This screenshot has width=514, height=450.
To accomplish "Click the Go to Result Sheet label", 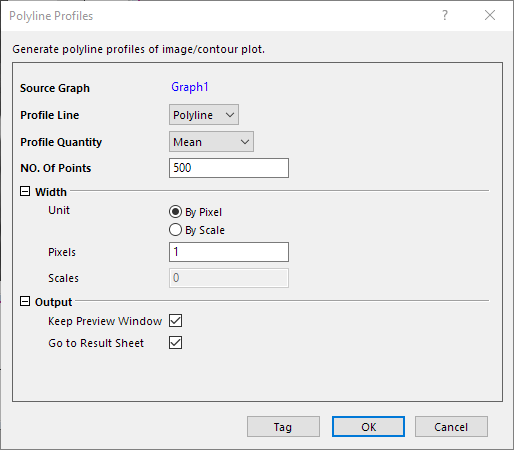I will [96, 343].
